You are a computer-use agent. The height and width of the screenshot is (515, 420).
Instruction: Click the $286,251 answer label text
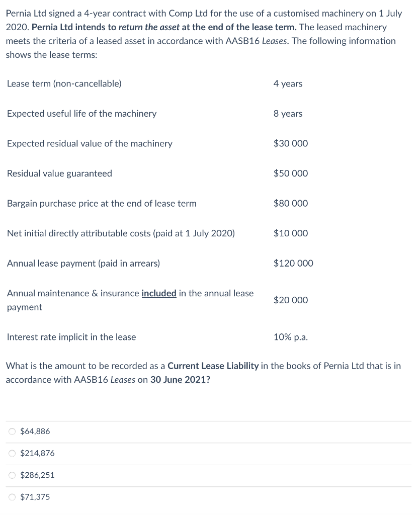point(37,475)
